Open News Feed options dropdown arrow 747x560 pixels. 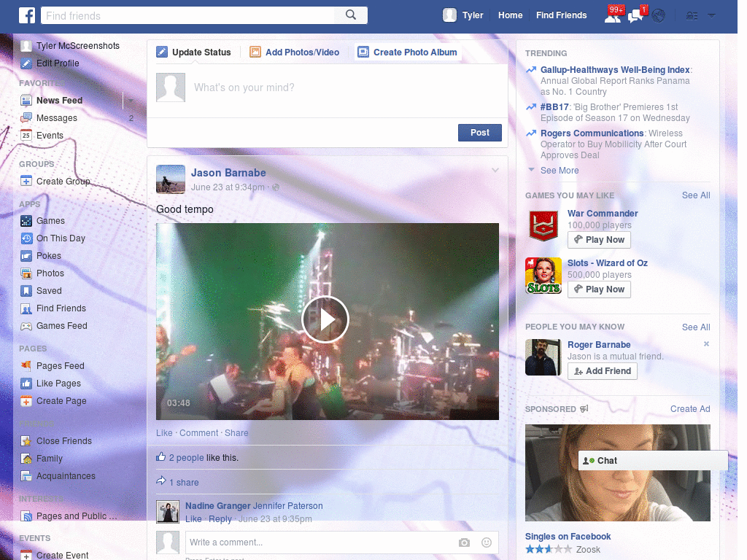tap(130, 101)
